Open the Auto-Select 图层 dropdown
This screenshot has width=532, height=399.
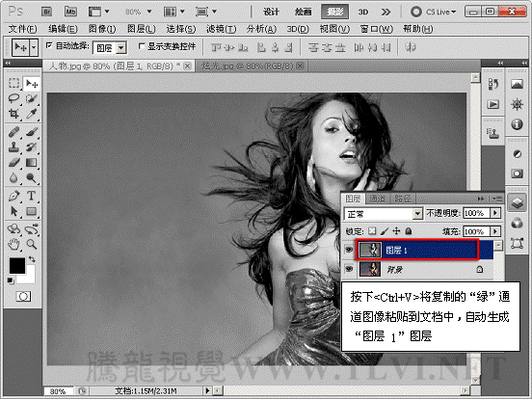tap(120, 48)
